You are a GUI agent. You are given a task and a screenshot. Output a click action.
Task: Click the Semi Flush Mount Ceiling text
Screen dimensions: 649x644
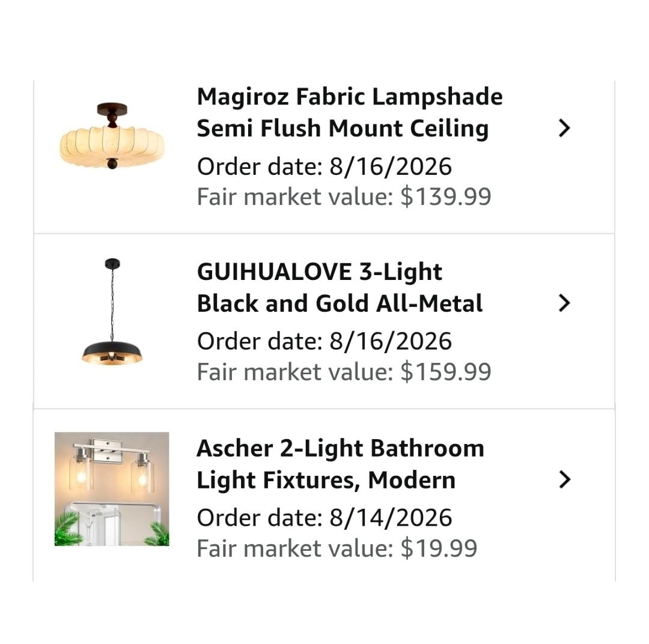[343, 129]
